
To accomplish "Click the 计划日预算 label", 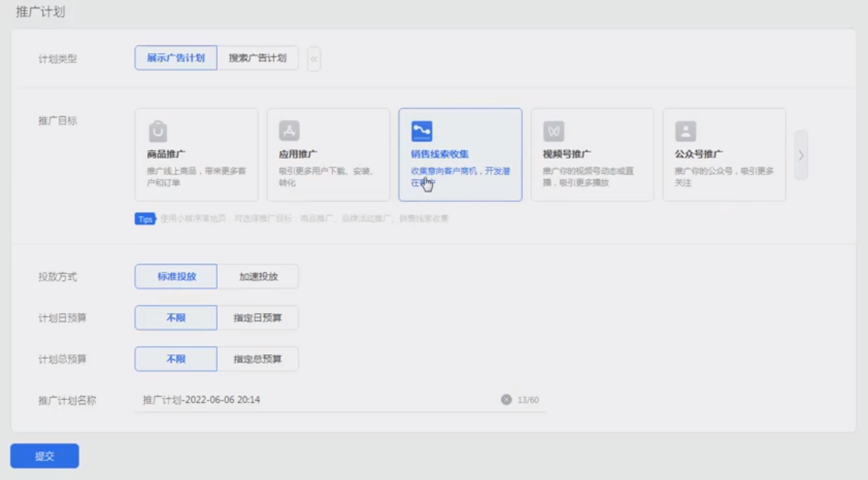I will (x=63, y=318).
